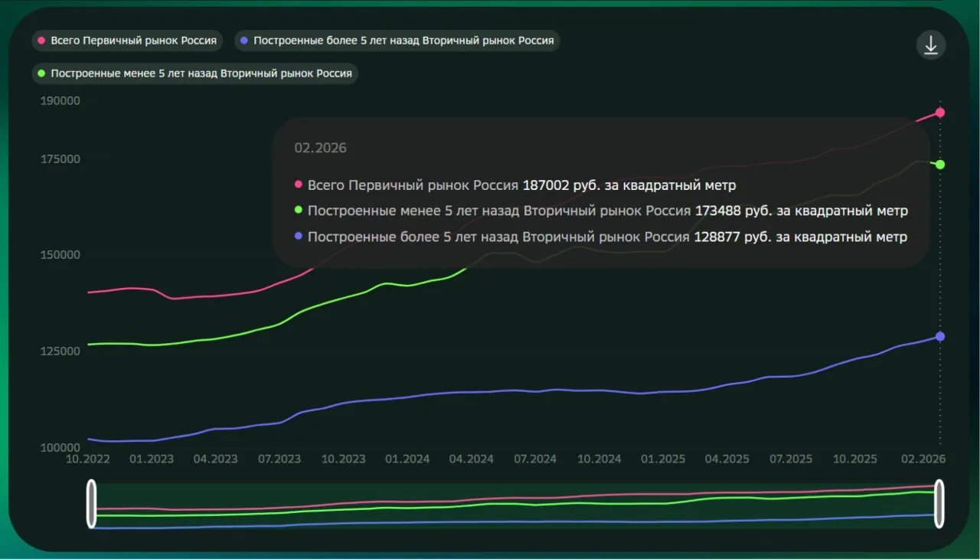Click the x-axis label '02.2026'
This screenshot has width=980, height=559.
923,459
